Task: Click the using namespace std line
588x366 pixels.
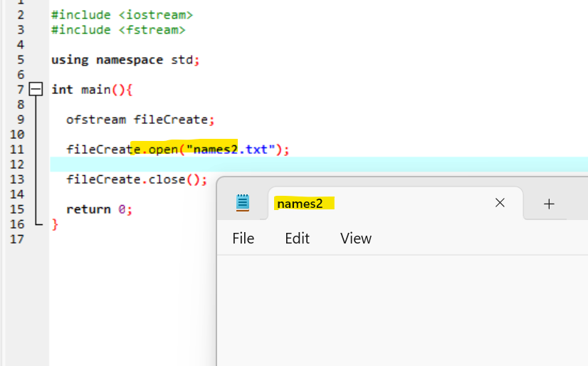Action: click(125, 60)
